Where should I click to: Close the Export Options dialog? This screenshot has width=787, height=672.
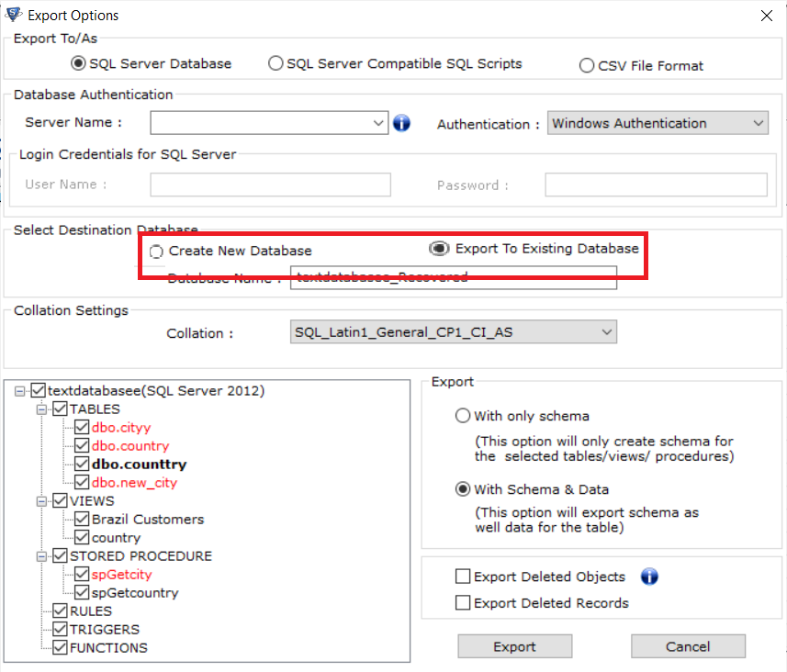click(x=767, y=16)
